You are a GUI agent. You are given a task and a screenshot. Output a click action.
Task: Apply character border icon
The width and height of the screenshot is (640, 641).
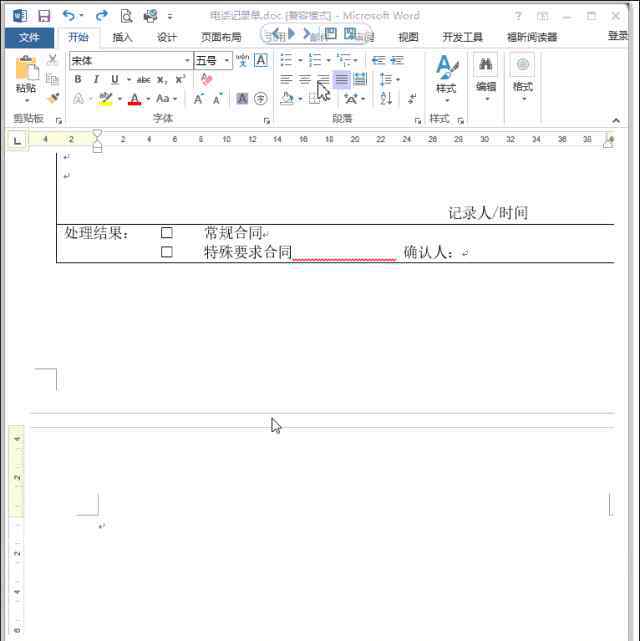(x=261, y=61)
